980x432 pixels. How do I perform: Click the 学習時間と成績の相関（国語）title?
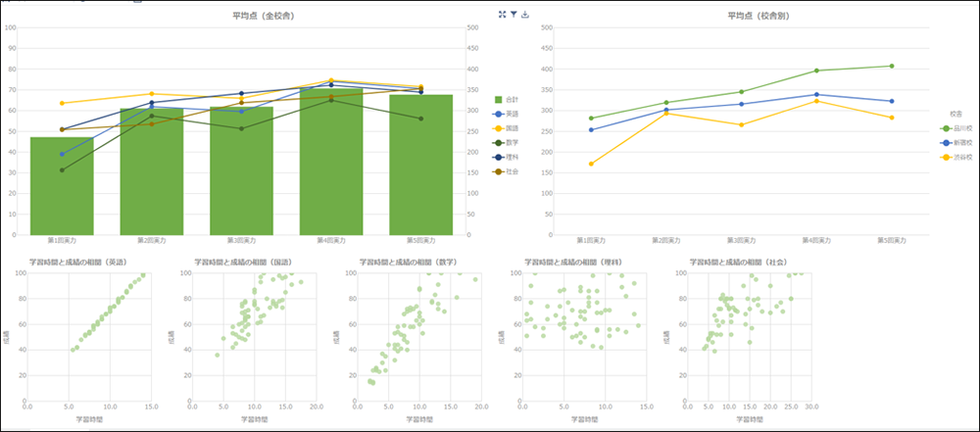242,262
